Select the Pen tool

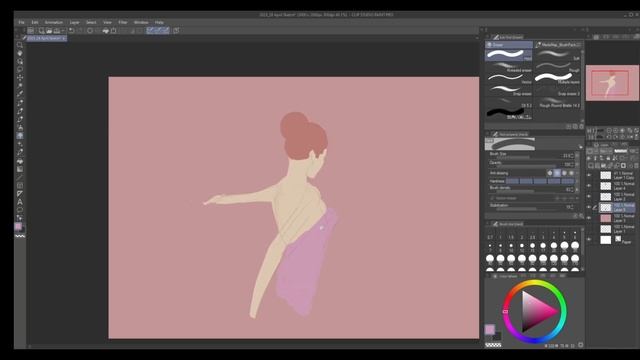point(20,102)
